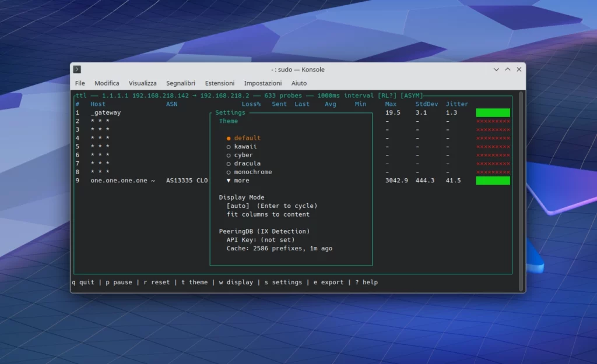597x364 pixels.
Task: Click the terminal vertical scrollbar
Action: tap(521, 191)
